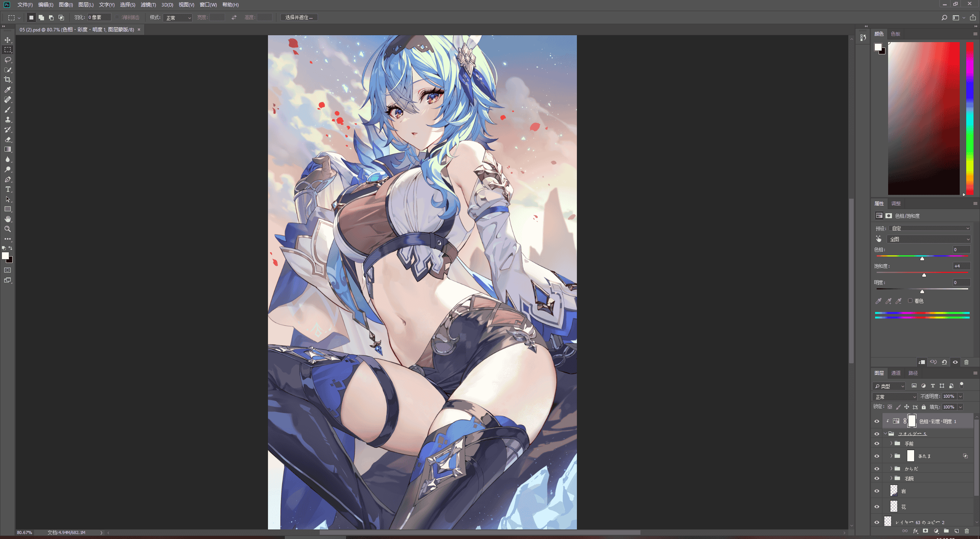Hide the 岩 layer
Screen dimensions: 980x539
(x=877, y=491)
